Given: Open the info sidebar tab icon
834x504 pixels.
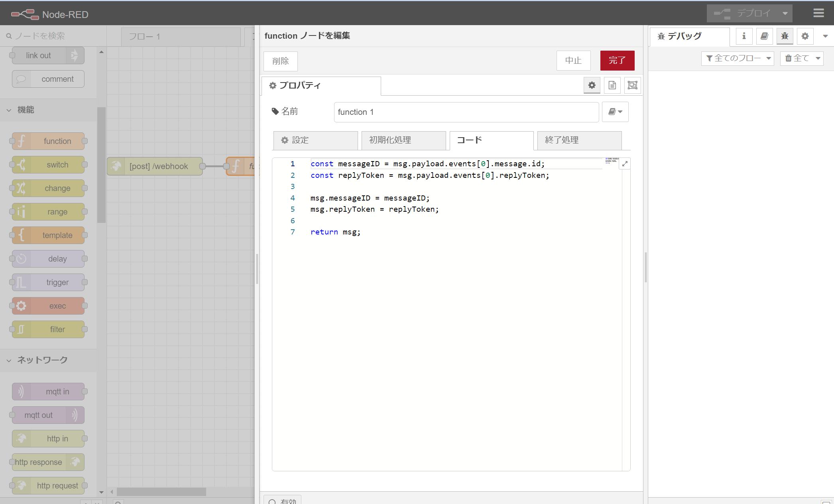Looking at the screenshot, I should pyautogui.click(x=744, y=36).
